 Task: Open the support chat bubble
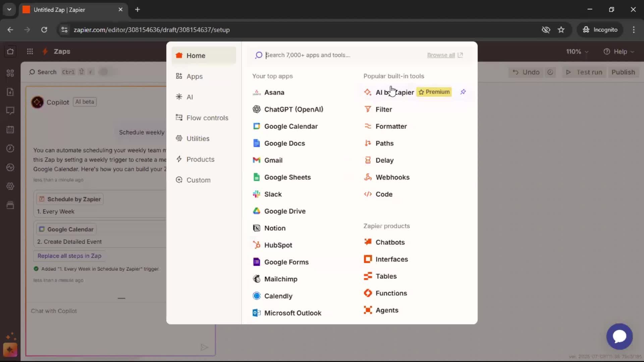[x=620, y=336]
